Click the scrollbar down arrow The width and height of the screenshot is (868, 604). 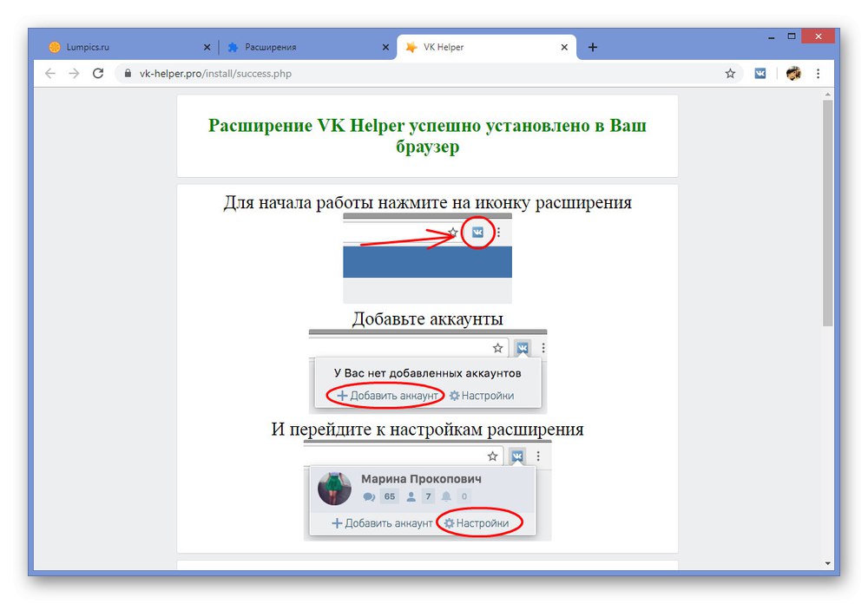[x=827, y=563]
